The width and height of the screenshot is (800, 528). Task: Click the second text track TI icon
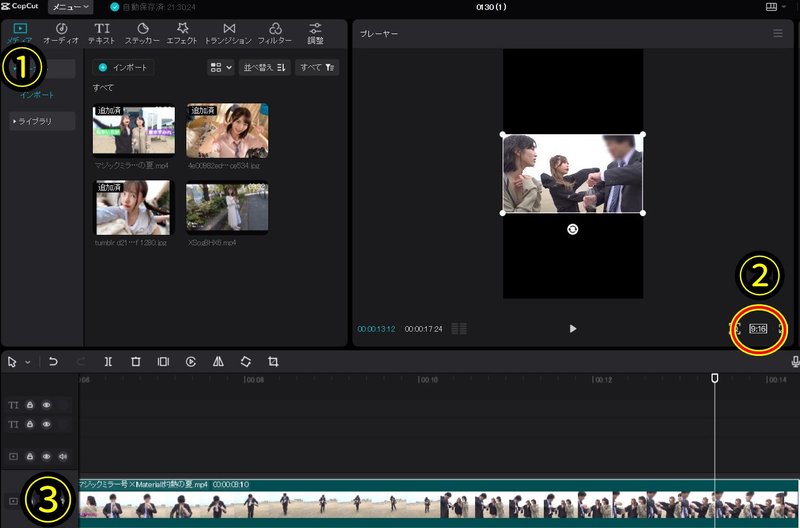[x=13, y=424]
